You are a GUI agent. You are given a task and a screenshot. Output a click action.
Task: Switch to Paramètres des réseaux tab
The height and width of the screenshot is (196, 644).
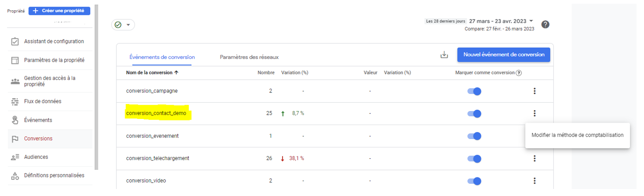(x=249, y=57)
